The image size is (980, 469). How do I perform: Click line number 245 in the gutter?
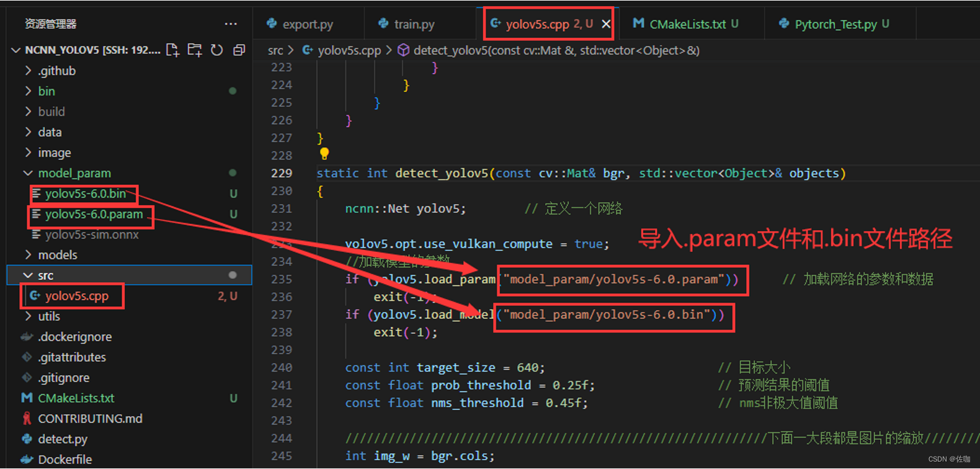[282, 456]
